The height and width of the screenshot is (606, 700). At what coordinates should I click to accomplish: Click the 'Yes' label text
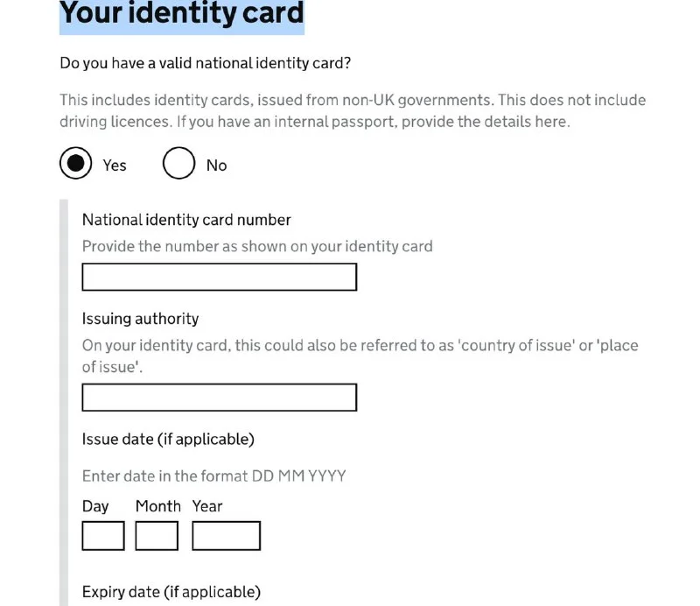point(115,166)
